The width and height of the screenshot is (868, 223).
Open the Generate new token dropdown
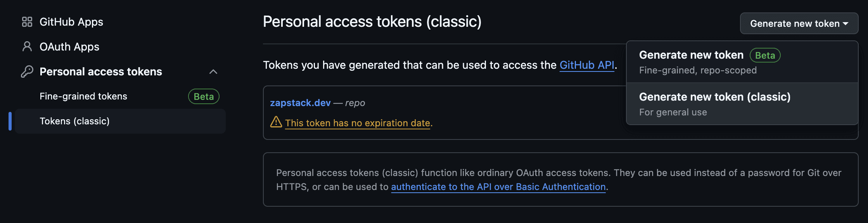(799, 23)
